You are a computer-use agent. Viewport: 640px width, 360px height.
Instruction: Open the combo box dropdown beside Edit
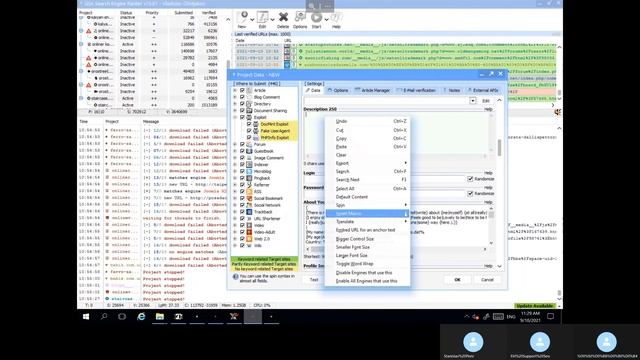point(472,100)
